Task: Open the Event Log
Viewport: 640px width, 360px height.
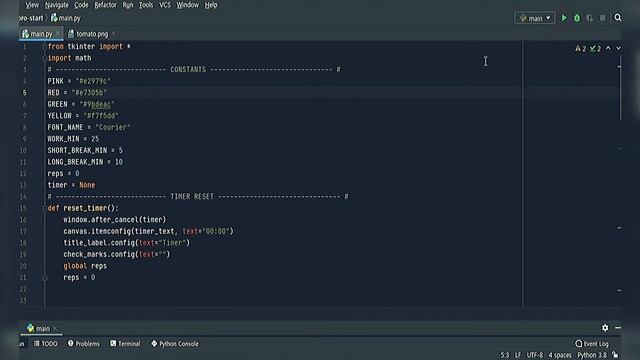Action: (x=592, y=344)
